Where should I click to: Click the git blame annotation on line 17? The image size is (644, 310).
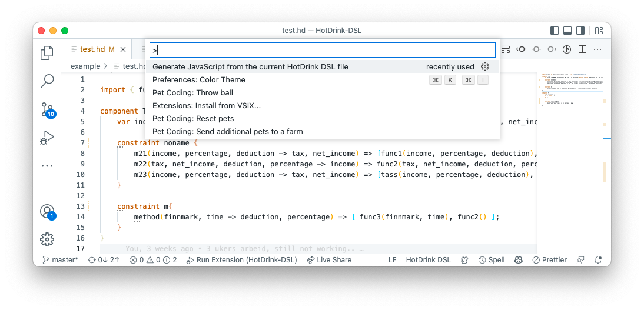pyautogui.click(x=244, y=249)
